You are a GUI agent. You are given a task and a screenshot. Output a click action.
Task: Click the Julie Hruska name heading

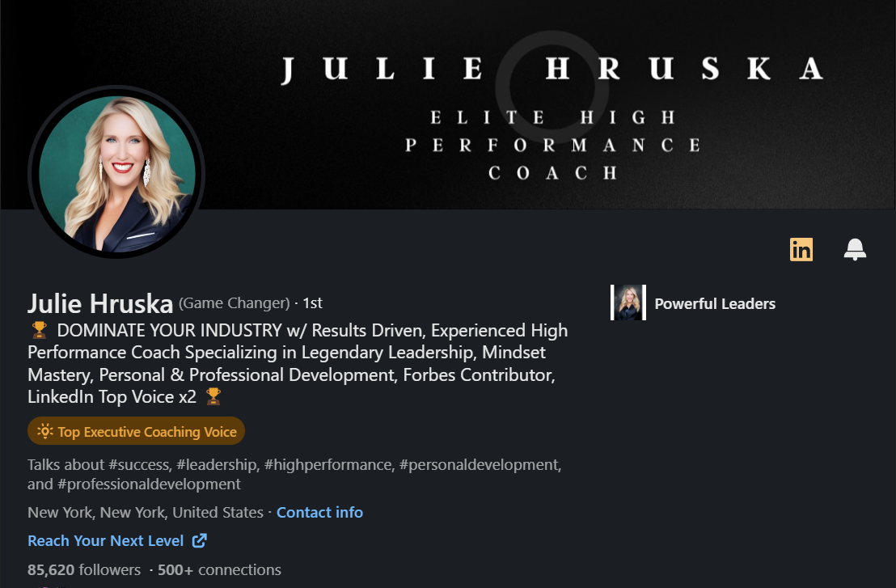(100, 303)
